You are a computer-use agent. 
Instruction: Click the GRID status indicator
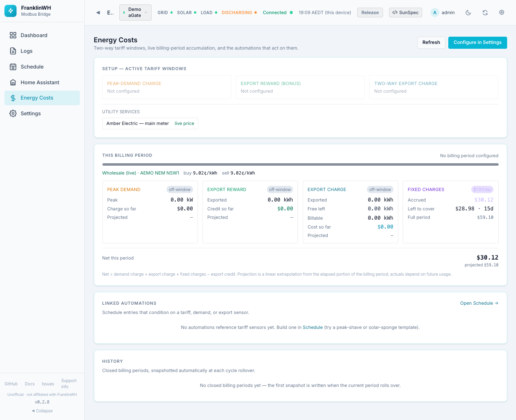pos(165,12)
